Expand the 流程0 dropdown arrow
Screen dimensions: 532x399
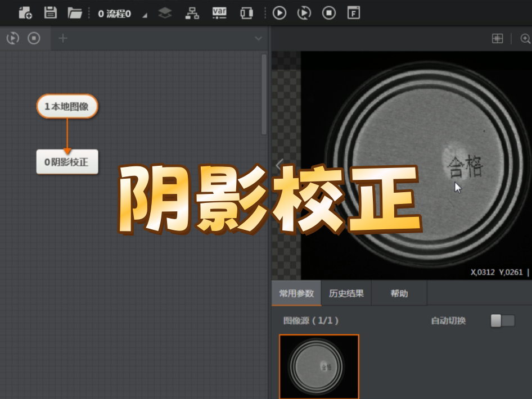coord(145,15)
